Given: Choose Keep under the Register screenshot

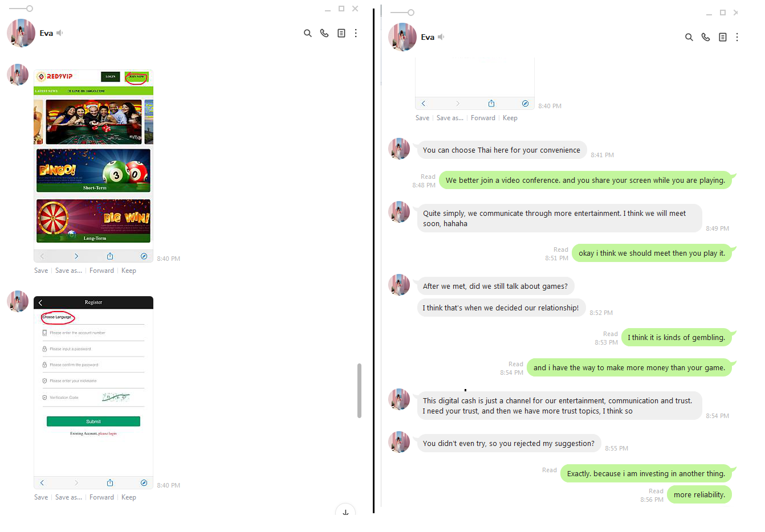Looking at the screenshot, I should click(x=129, y=497).
